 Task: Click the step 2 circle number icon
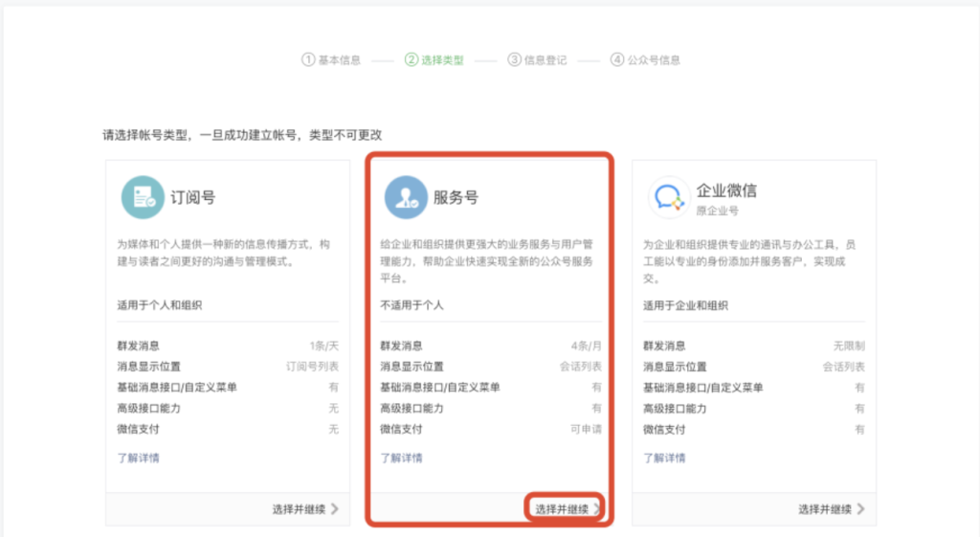[412, 59]
